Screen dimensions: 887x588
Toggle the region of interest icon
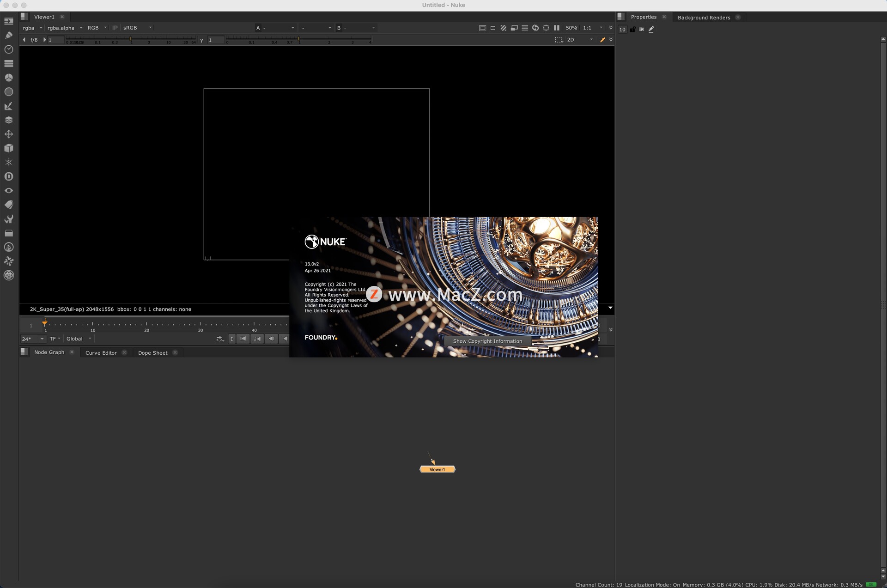[546, 28]
